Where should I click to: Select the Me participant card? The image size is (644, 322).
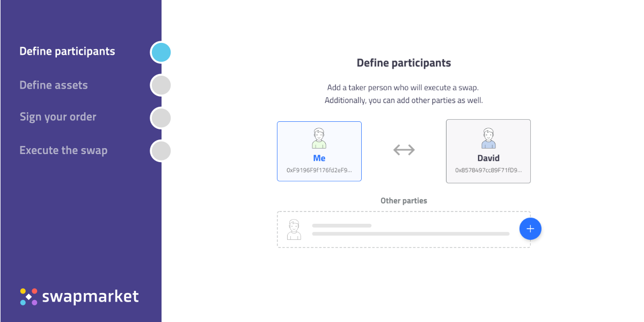[319, 151]
